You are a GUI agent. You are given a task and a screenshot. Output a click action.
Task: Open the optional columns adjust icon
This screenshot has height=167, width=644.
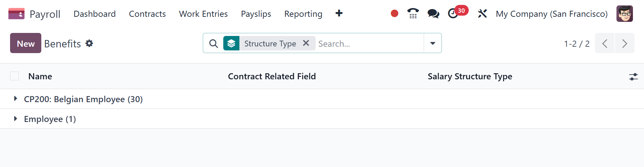click(x=633, y=77)
